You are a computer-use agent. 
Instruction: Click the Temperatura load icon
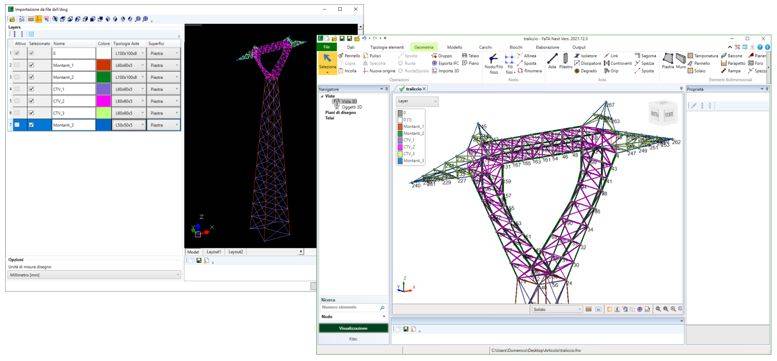[702, 56]
